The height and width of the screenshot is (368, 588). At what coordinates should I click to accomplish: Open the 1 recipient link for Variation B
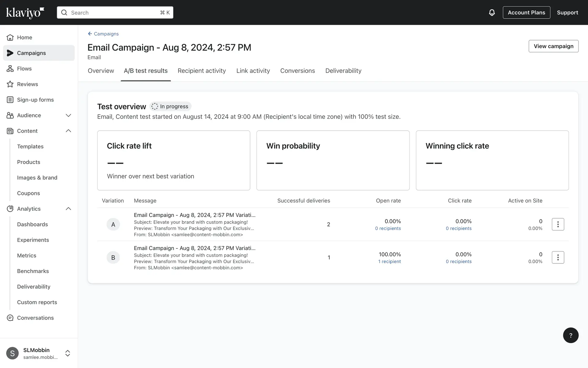[x=389, y=262]
